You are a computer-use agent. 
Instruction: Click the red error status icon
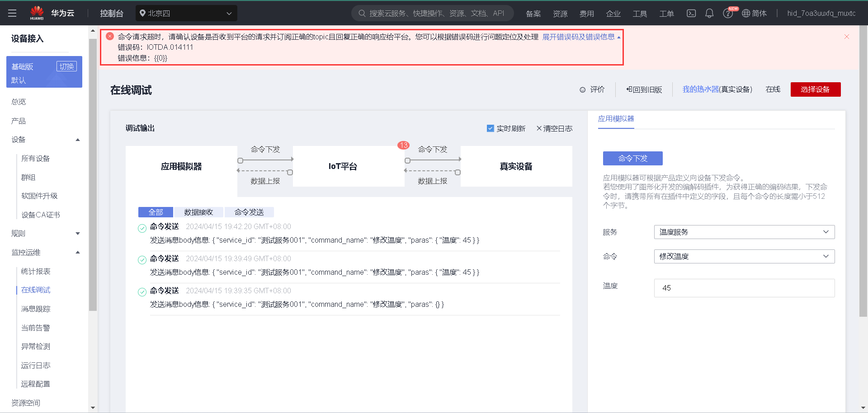110,36
